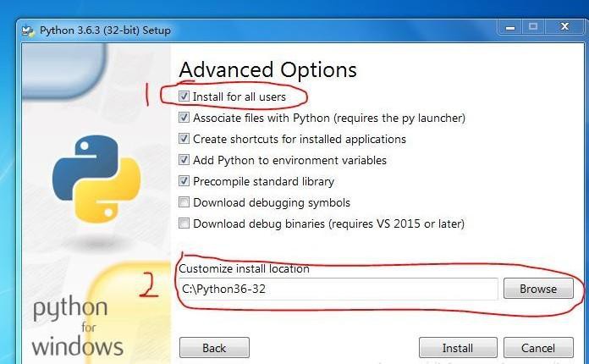The image size is (589, 364).
Task: Start installation with the Install button
Action: pos(458,348)
